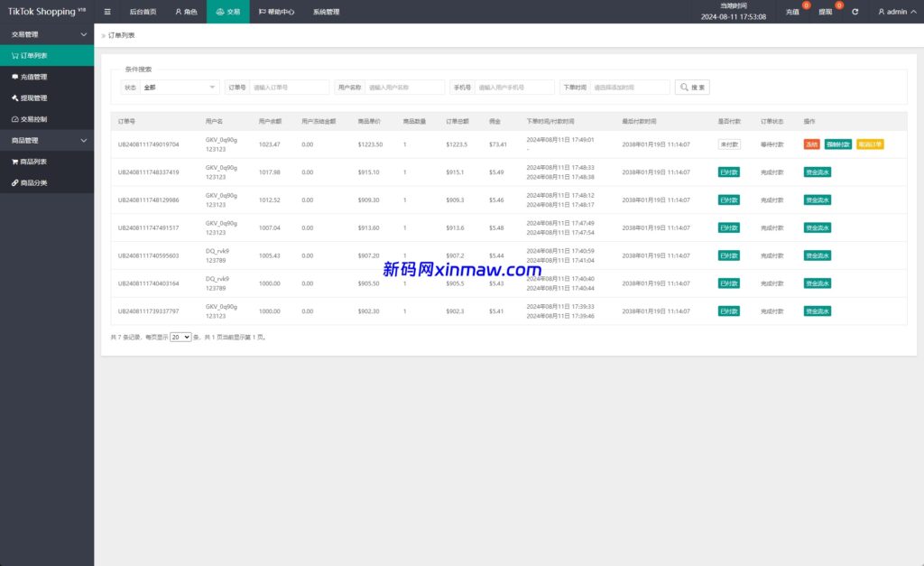Click the 提现 notification badge
The image size is (924, 566).
839,5
